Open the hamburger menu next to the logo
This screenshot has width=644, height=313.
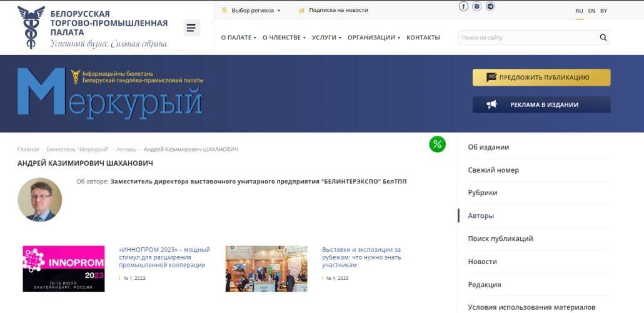pos(191,28)
